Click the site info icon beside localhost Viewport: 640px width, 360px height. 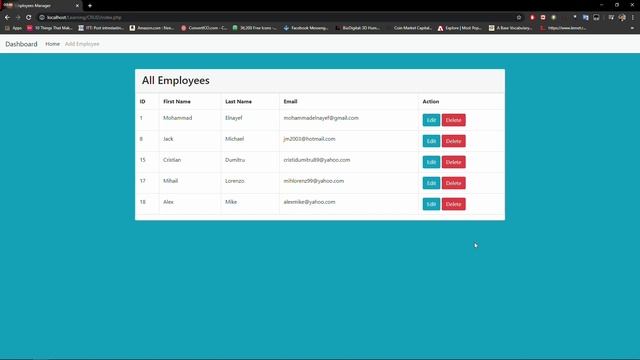tap(42, 18)
